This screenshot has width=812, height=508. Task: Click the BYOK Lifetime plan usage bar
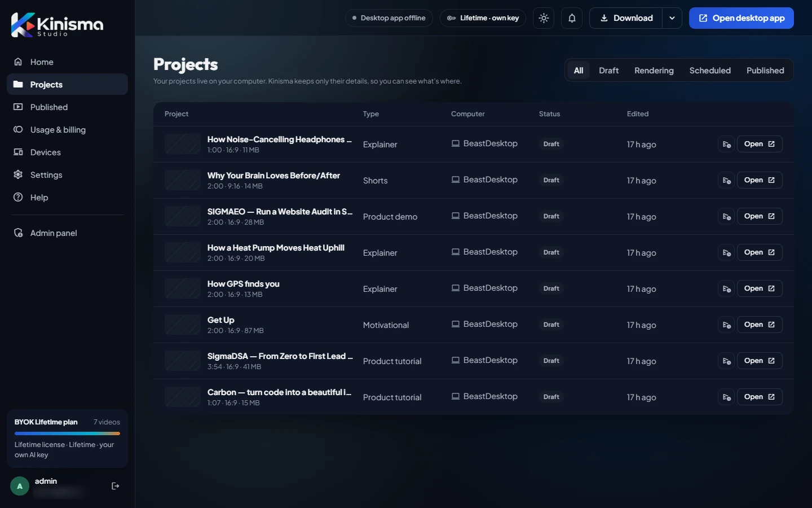pos(67,433)
